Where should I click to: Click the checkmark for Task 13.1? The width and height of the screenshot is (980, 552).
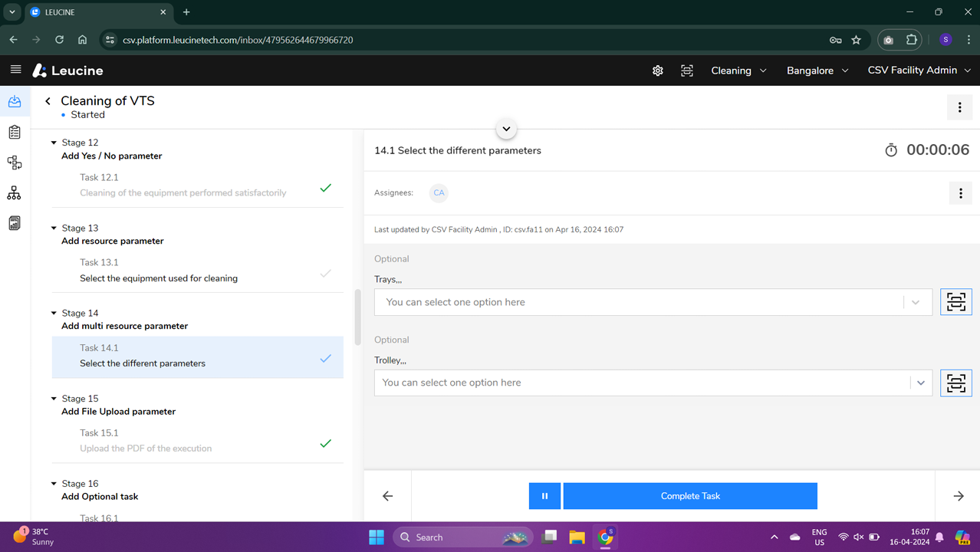click(326, 273)
